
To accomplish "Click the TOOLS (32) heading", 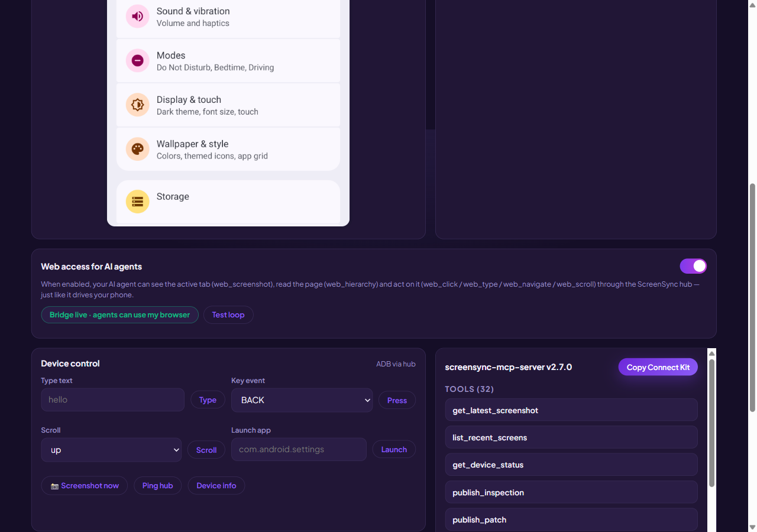I will coord(470,389).
